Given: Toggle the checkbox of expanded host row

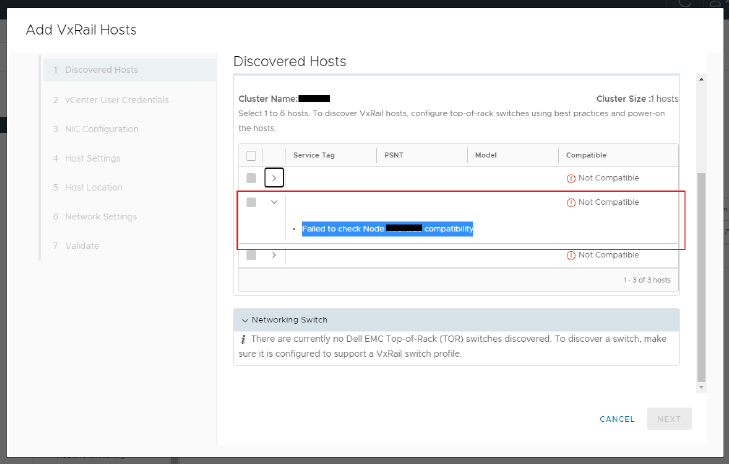Looking at the screenshot, I should [251, 202].
